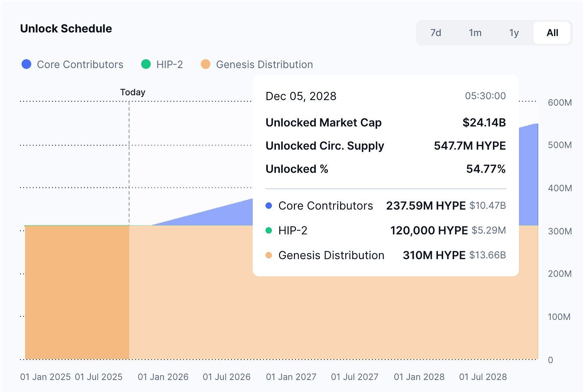Viewport: 583px width, 392px height.
Task: Select the All time range tab
Action: point(552,33)
